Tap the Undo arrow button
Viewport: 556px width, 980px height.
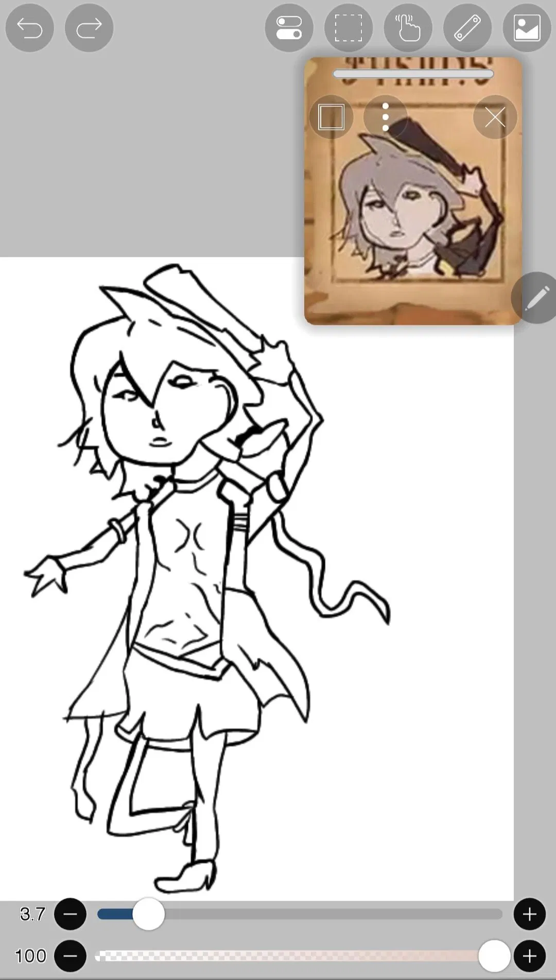29,28
